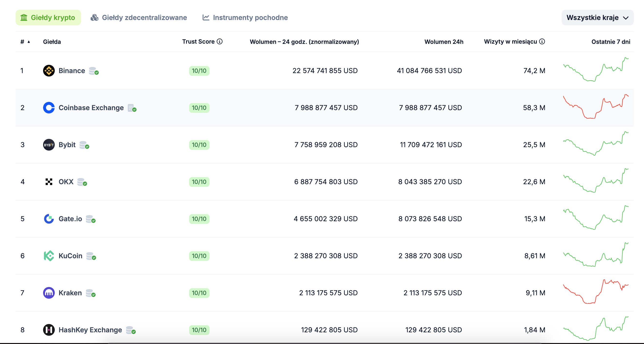Image resolution: width=644 pixels, height=344 pixels.
Task: Select the Giełdy krypto tab
Action: [48, 18]
